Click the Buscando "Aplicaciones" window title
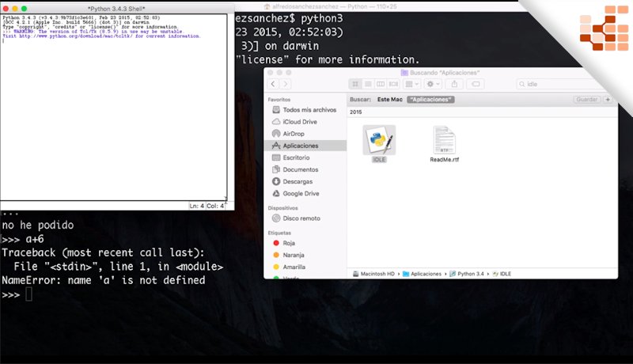 pyautogui.click(x=445, y=73)
